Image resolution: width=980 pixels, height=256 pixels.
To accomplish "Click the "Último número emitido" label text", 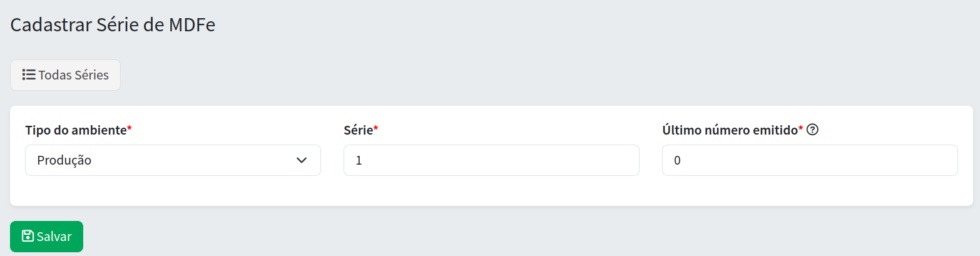I will point(730,130).
